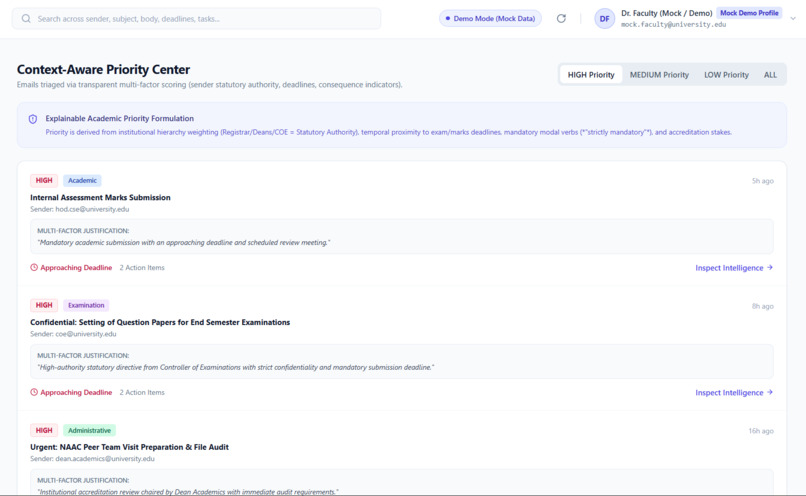Click the DF profile avatar
The height and width of the screenshot is (496, 806).
pyautogui.click(x=604, y=19)
